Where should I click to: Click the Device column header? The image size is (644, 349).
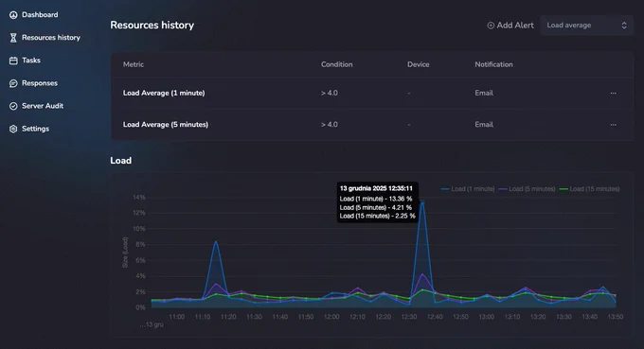tap(418, 64)
